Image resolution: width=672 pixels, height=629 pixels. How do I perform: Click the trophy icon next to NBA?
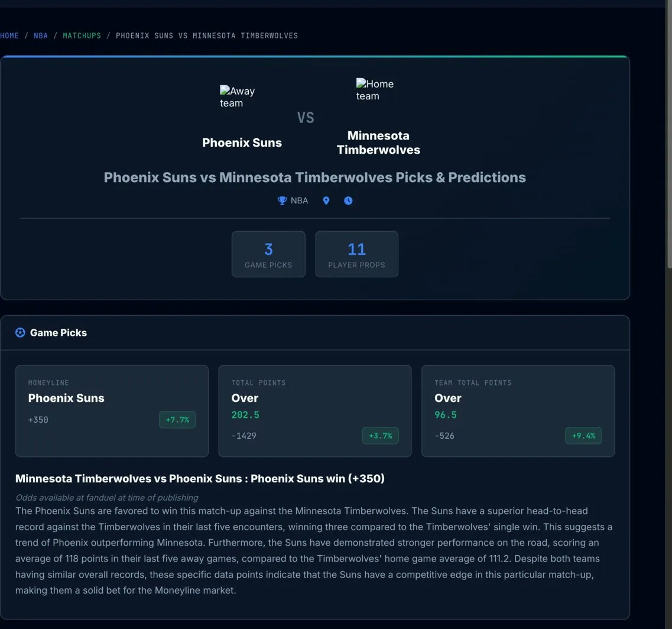282,200
